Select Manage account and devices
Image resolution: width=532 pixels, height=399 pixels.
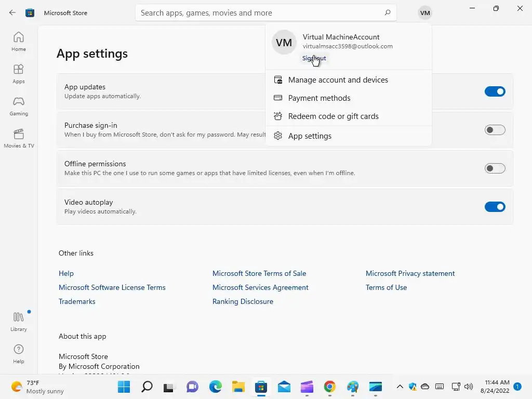click(349, 79)
